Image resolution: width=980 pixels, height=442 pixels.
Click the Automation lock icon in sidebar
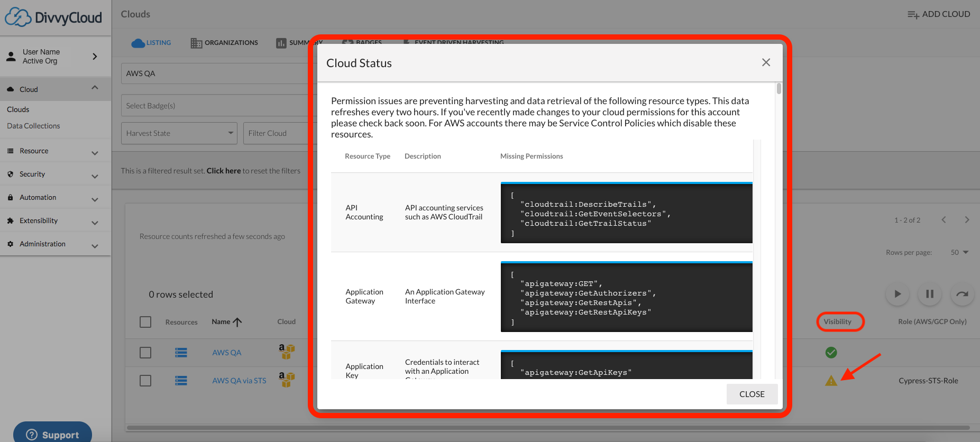point(10,197)
